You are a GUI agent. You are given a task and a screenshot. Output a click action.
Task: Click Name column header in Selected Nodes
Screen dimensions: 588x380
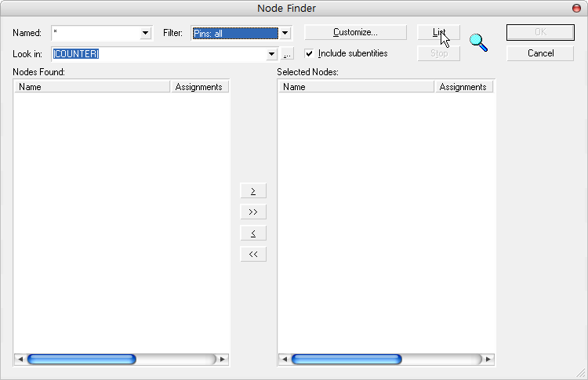point(356,87)
